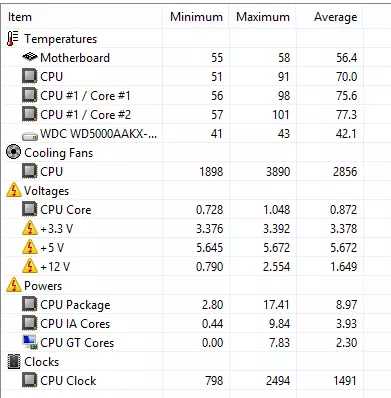
Task: Select the CPU Package power row
Action: [182, 304]
